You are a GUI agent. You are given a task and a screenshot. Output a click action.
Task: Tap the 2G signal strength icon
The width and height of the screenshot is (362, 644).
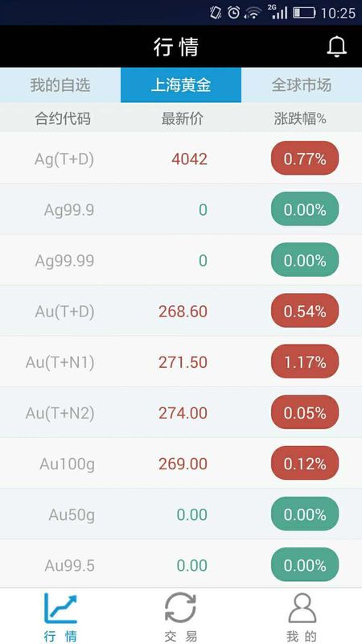pos(278,12)
